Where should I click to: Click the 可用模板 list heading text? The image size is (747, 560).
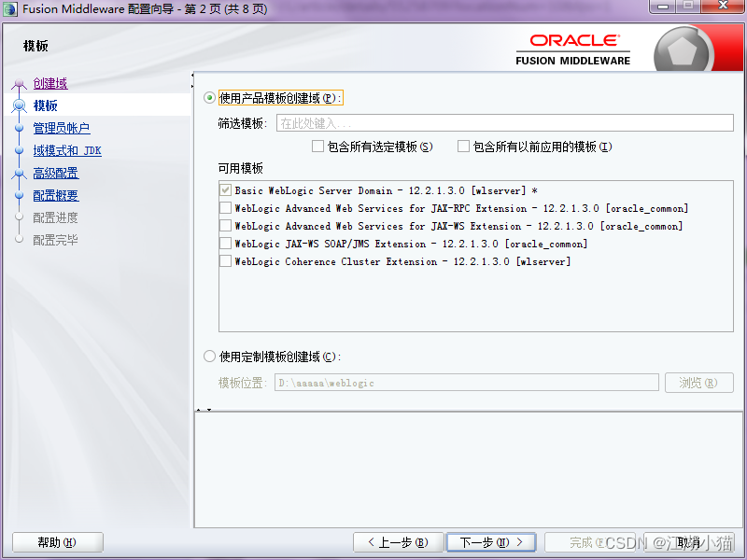pyautogui.click(x=241, y=168)
